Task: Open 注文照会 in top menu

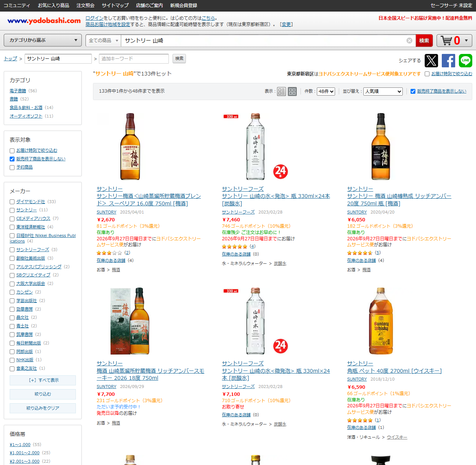Action: coord(86,6)
